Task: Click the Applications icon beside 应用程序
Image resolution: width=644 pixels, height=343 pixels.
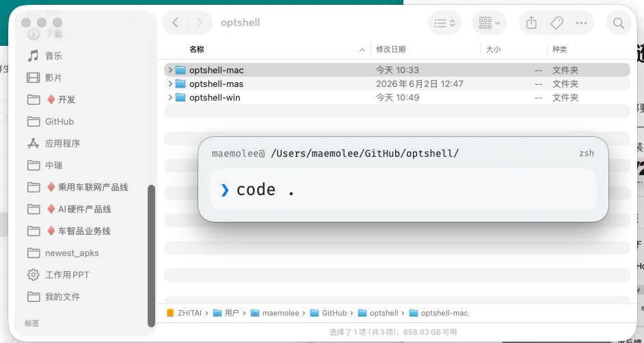Action: [33, 143]
